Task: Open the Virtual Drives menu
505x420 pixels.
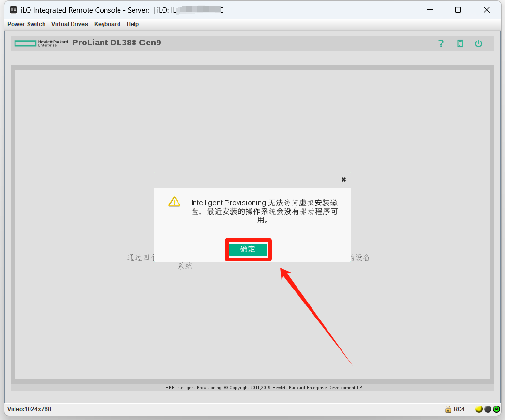Action: (x=70, y=24)
